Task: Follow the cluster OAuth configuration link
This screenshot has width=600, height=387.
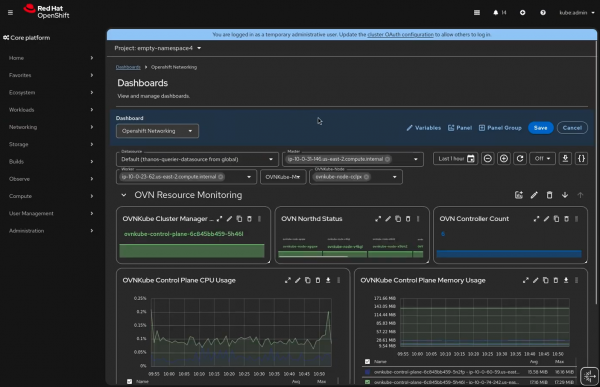Action: point(400,34)
